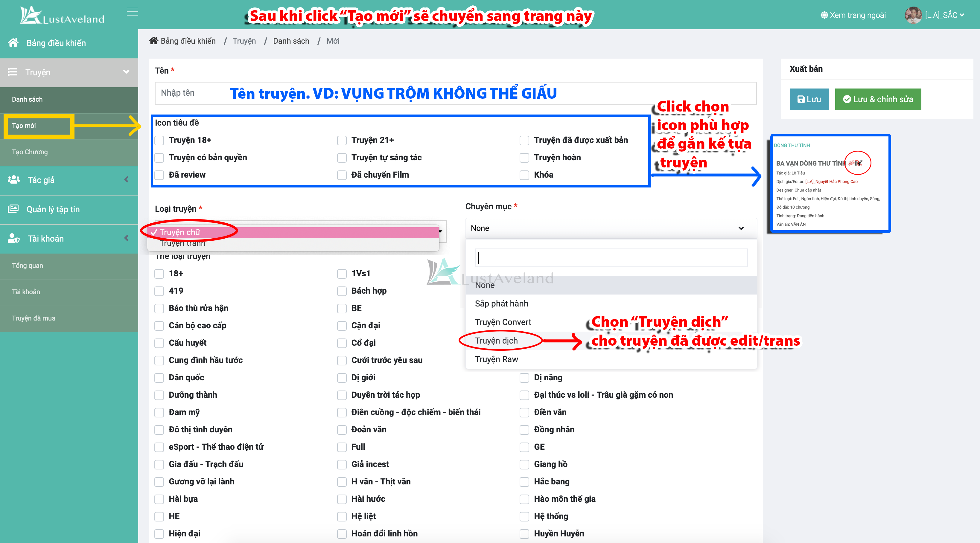Click the user-shield icon next to Tài khoản
Image resolution: width=980 pixels, height=543 pixels.
[14, 238]
